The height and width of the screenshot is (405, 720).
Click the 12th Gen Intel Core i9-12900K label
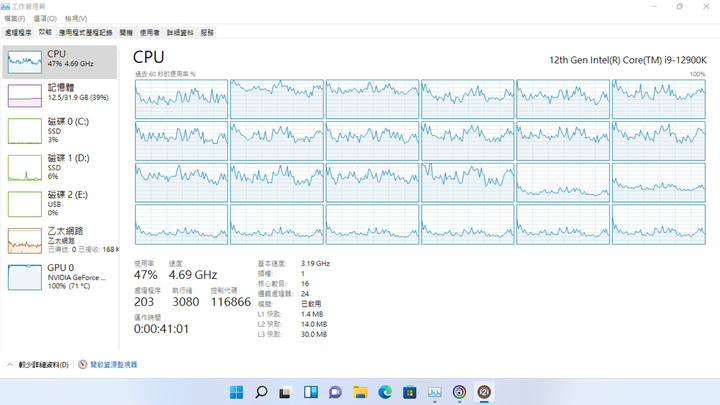[x=628, y=60]
